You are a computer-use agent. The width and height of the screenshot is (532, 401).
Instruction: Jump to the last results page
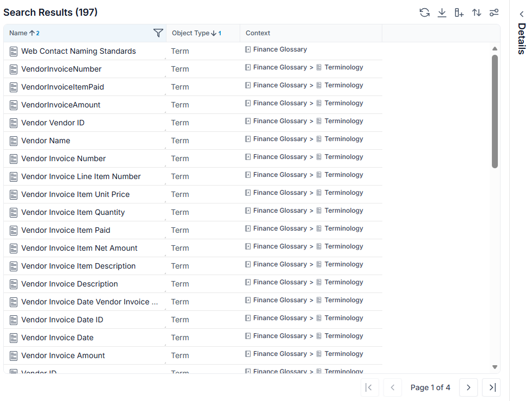coord(492,387)
